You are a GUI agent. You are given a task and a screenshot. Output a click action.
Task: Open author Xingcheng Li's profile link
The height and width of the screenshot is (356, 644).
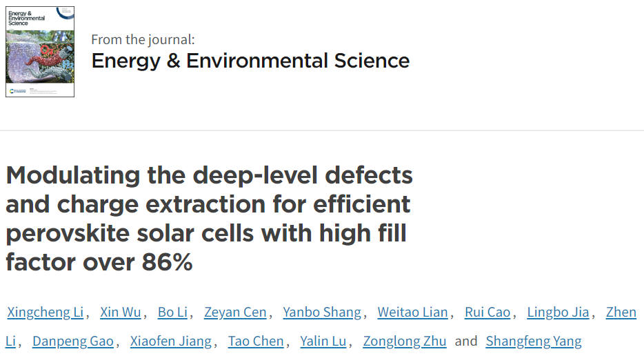click(46, 313)
